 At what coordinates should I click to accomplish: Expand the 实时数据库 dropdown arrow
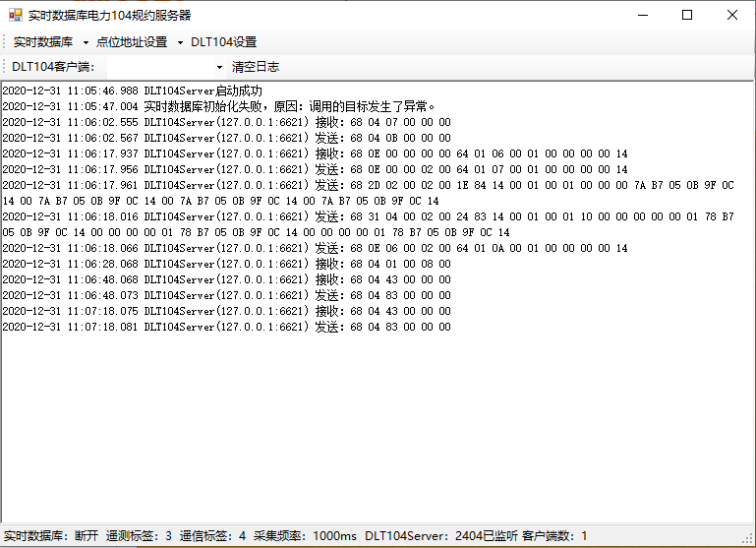86,42
